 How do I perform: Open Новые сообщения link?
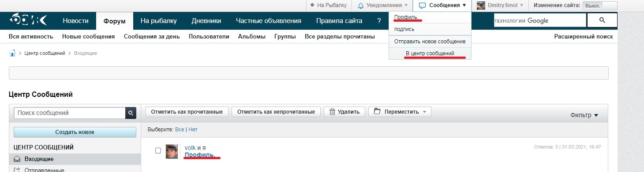click(89, 37)
